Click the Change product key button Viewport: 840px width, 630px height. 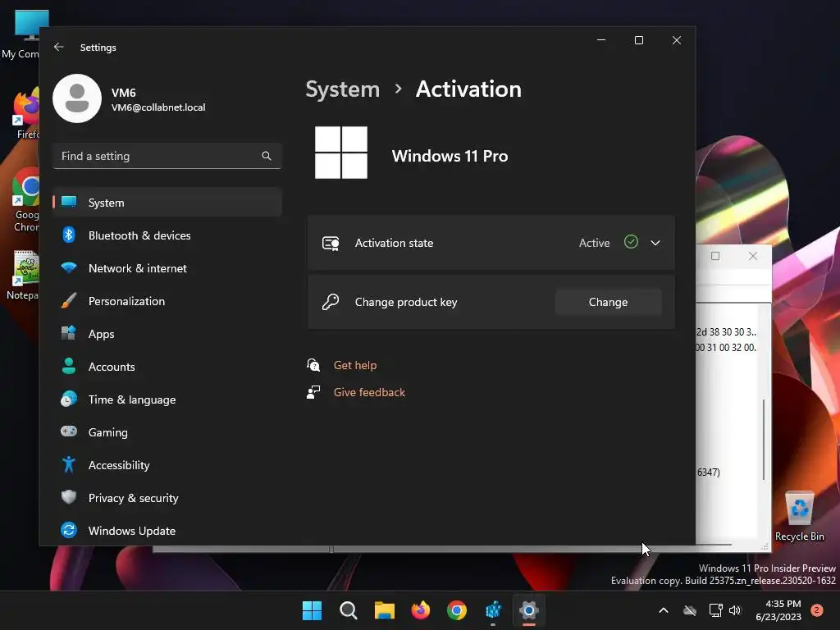click(x=608, y=302)
